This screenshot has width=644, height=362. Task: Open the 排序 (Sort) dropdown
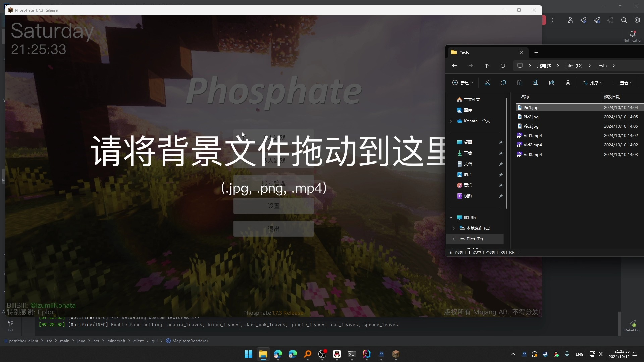tap(592, 83)
